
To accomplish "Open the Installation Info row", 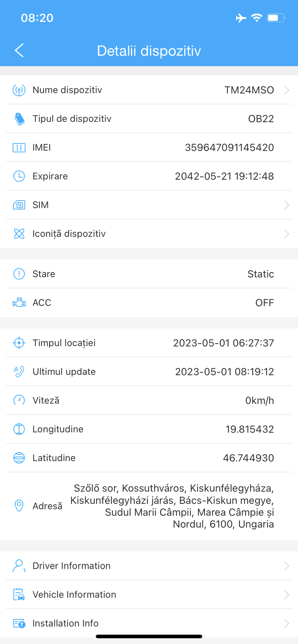I will tap(149, 623).
